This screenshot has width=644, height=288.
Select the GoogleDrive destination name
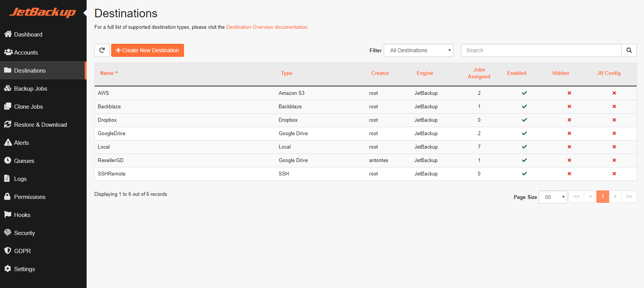pos(112,133)
